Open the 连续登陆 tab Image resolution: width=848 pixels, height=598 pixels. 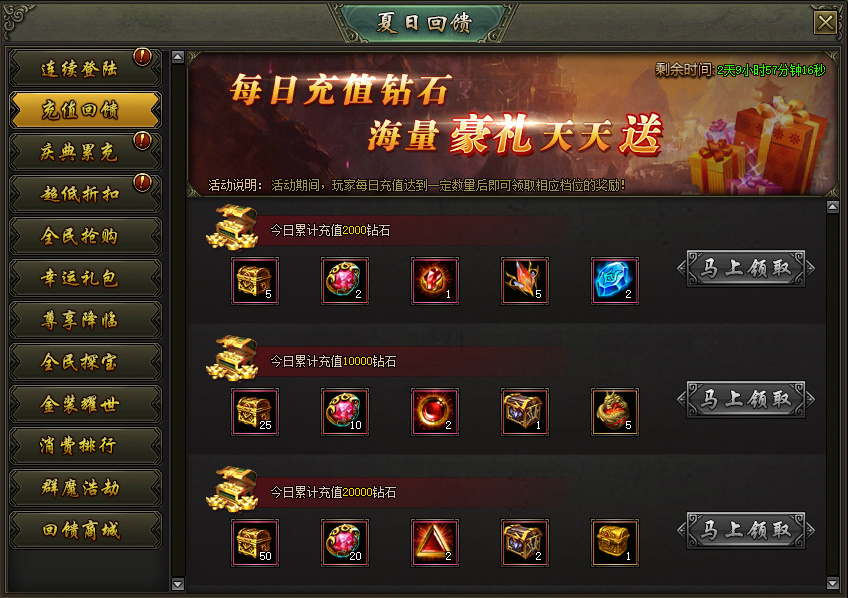[85, 68]
